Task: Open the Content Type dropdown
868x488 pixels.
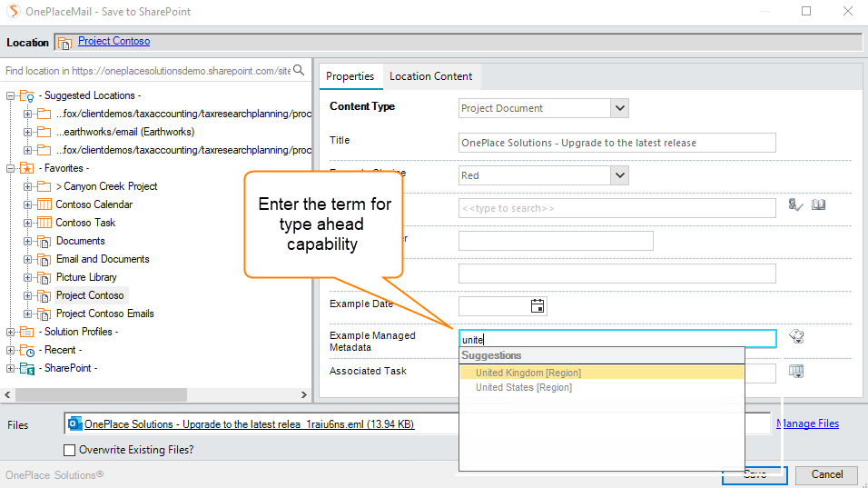Action: 620,108
